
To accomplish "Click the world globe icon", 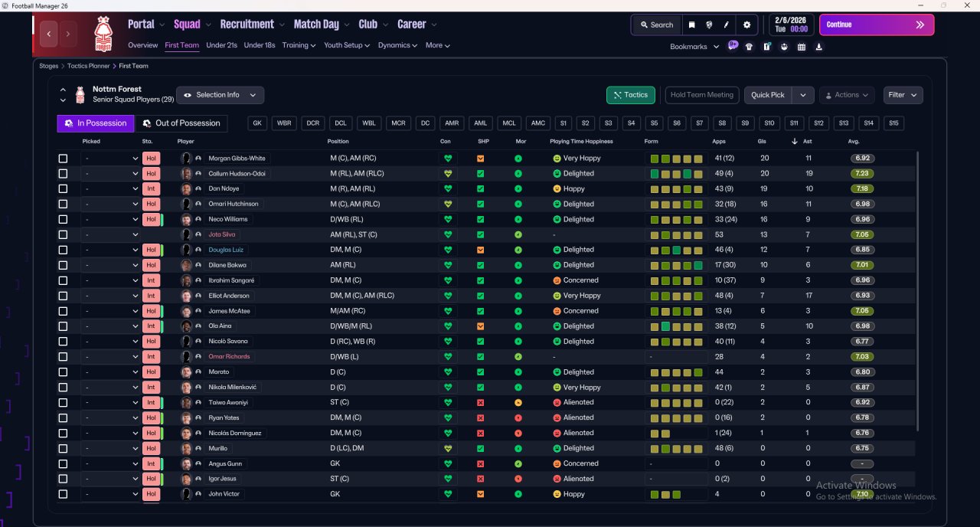I will click(x=709, y=25).
